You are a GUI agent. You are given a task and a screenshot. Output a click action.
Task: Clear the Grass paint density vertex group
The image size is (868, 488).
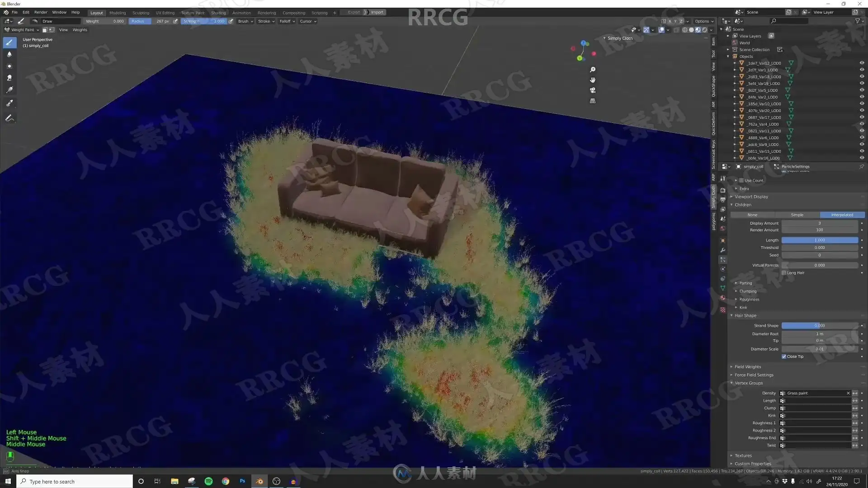coord(848,393)
